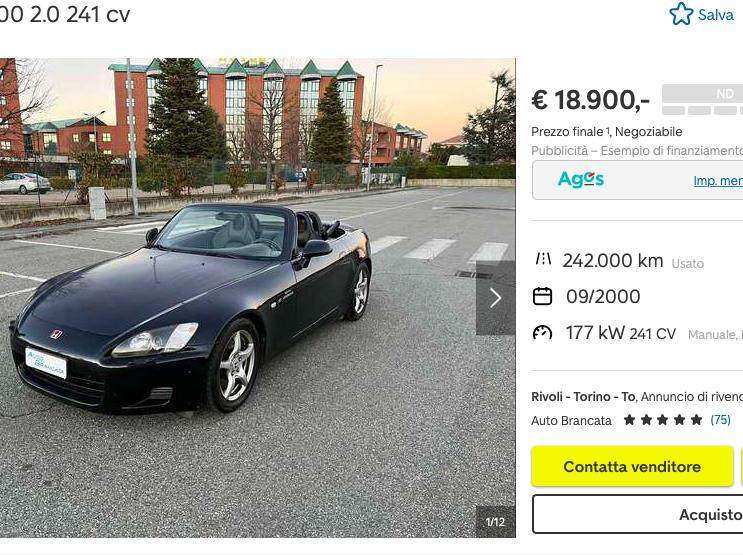Click the € 18.900 price

[x=590, y=100]
